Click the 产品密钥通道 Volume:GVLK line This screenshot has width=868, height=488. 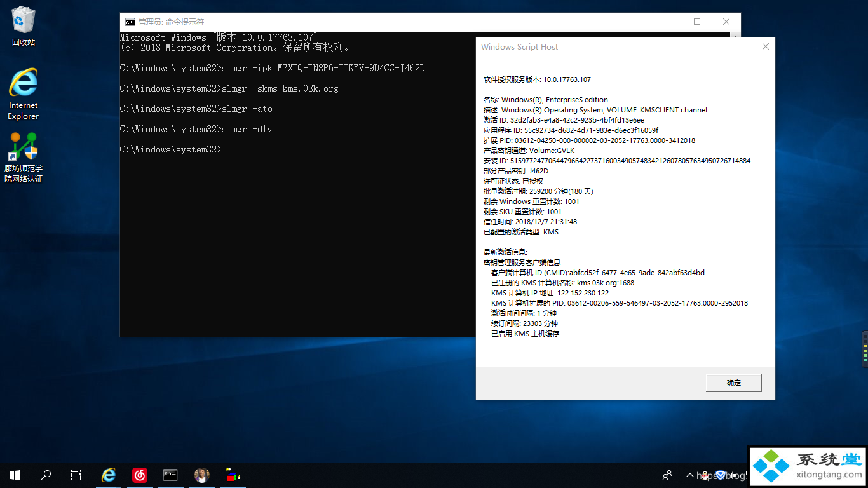tap(529, 151)
